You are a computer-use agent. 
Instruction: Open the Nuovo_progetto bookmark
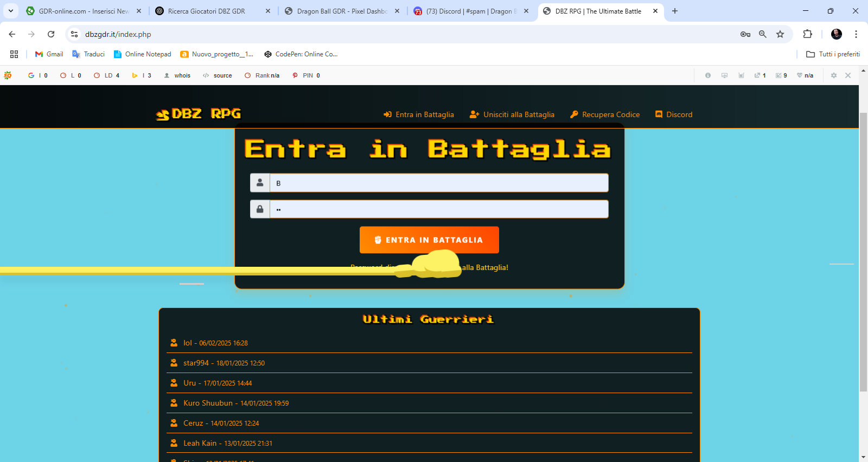click(x=217, y=54)
